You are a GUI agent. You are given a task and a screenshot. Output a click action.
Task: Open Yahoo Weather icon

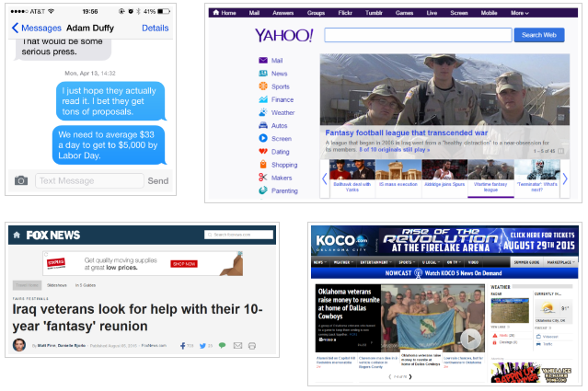click(263, 112)
